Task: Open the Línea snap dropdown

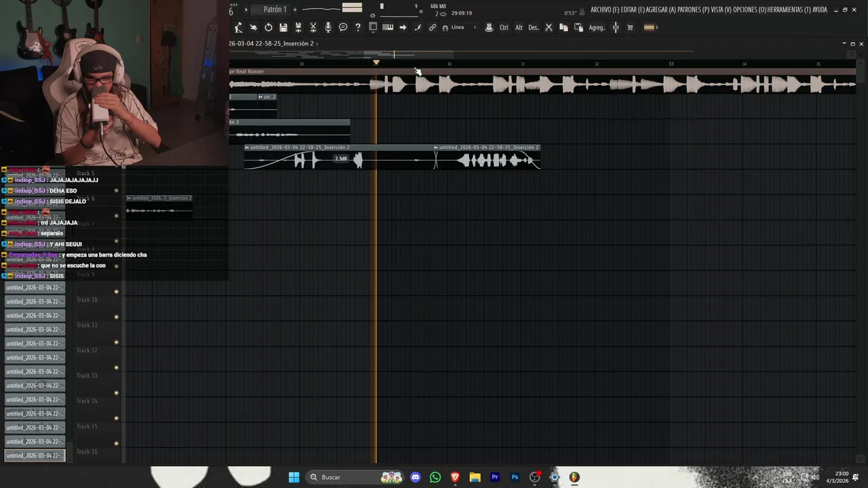Action: (458, 28)
